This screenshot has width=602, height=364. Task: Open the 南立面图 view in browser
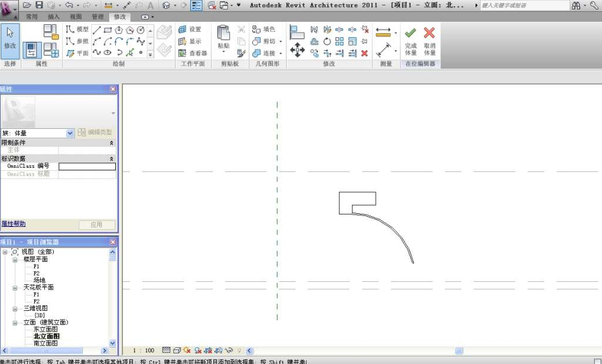click(x=45, y=343)
